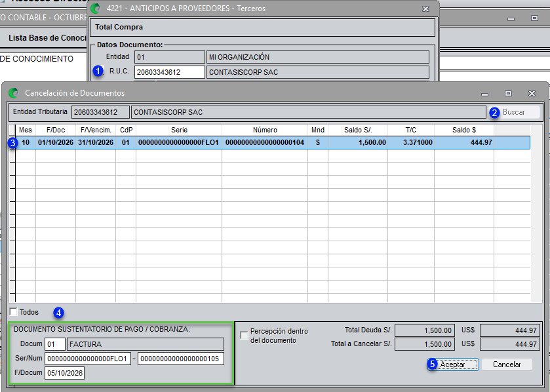
Task: Enable the Todos checkbox
Action: point(14,312)
